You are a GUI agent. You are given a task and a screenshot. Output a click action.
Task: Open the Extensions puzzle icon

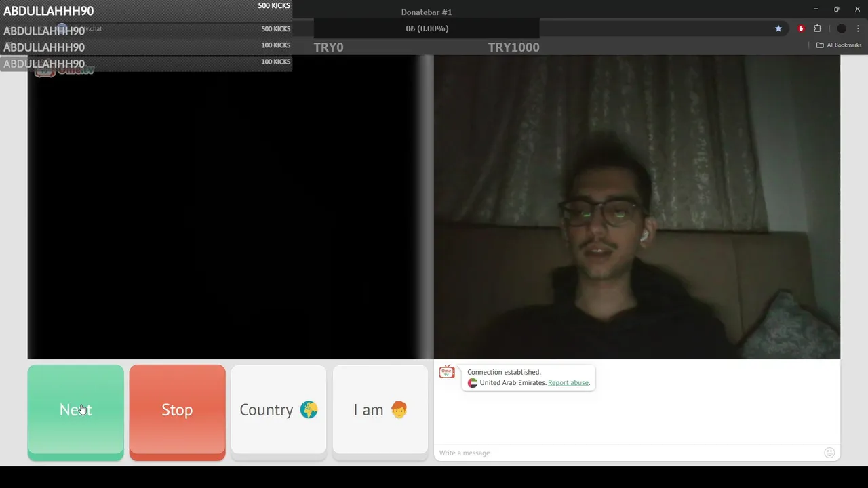[817, 28]
